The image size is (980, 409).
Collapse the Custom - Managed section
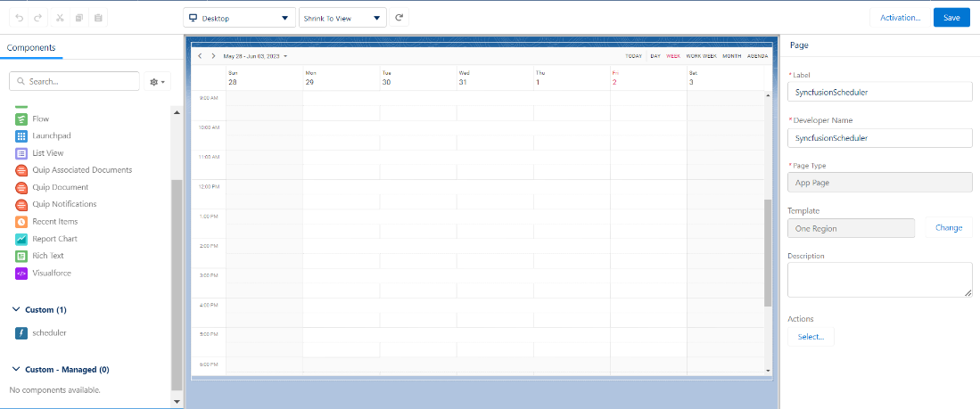(16, 369)
